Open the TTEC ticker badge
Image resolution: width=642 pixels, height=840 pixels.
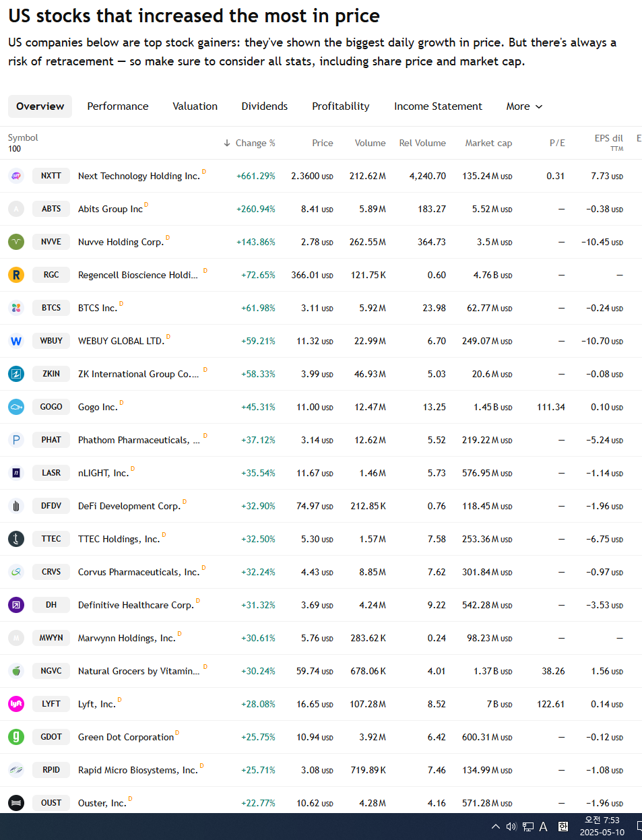51,539
